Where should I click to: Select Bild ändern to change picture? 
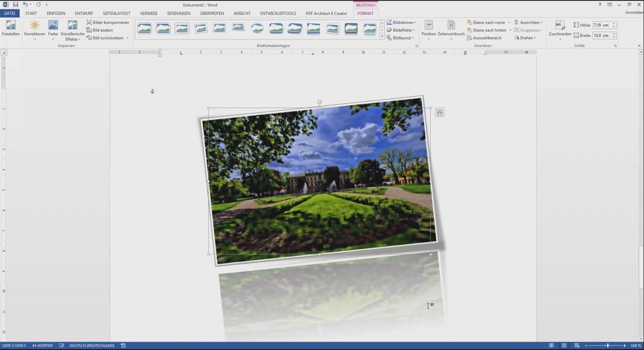pos(102,30)
